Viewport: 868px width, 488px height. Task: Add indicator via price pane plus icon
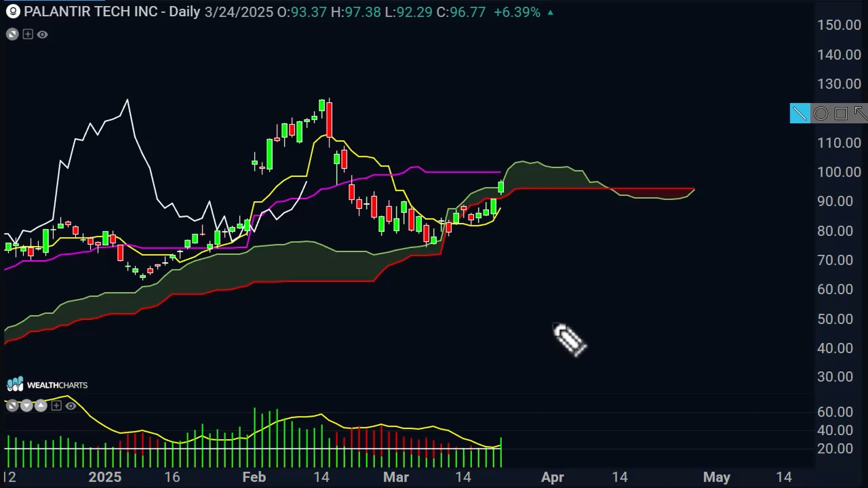28,34
